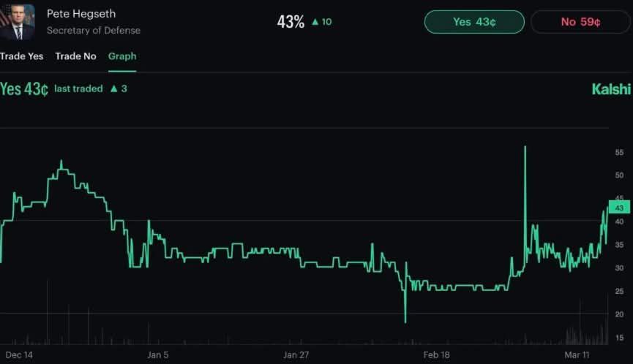
Task: Click the Pete Hegseth market title
Action: [x=80, y=14]
